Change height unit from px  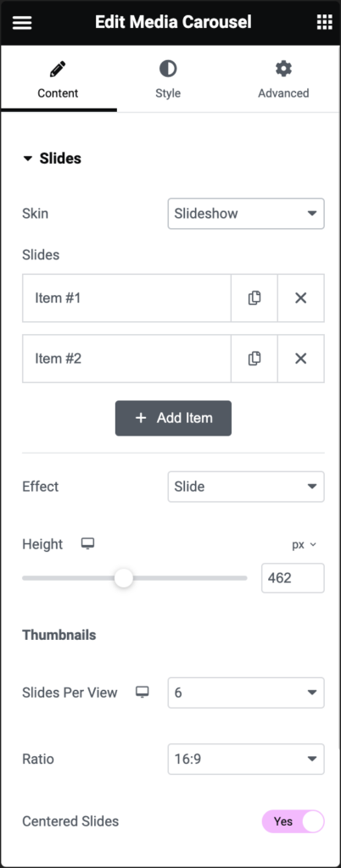click(304, 545)
